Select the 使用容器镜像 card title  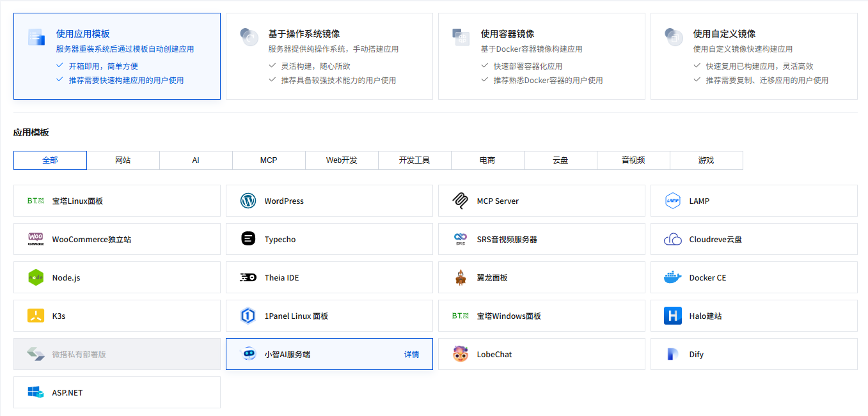pyautogui.click(x=507, y=34)
